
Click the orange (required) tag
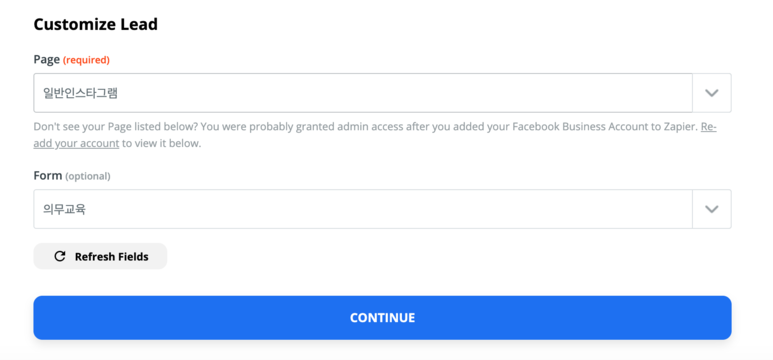86,60
